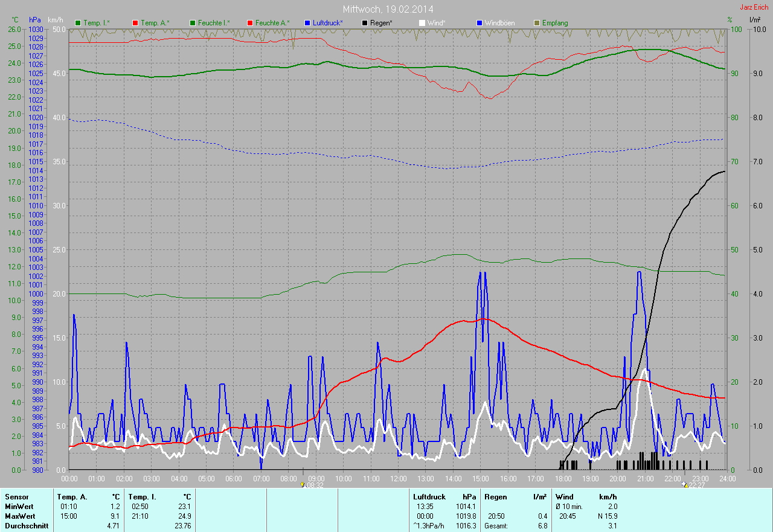Click the sunset marker at 22:27
The height and width of the screenshot is (532, 773).
(684, 484)
